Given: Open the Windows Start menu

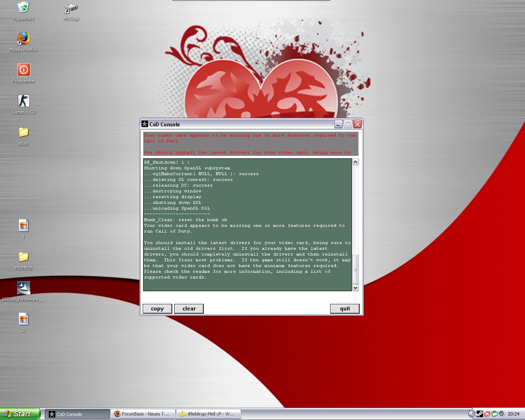Looking at the screenshot, I should pos(20,414).
